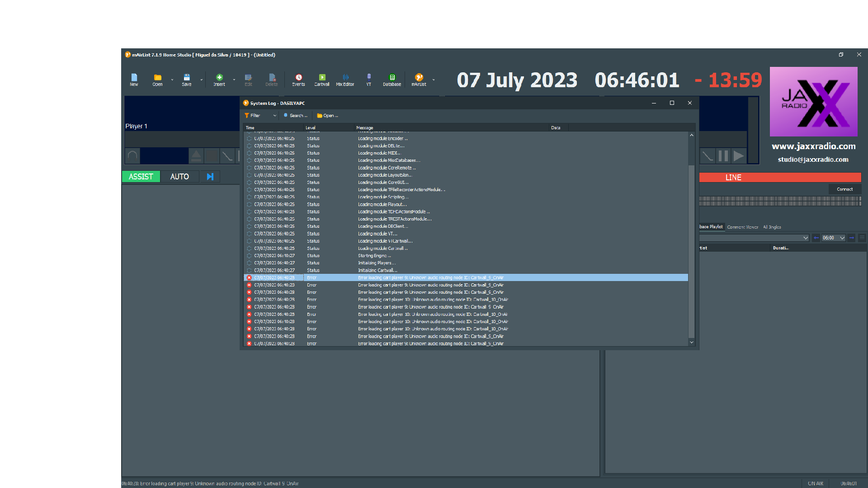868x488 pixels.
Task: Select the 'Loading module MIDI...' log row
Action: click(x=466, y=153)
